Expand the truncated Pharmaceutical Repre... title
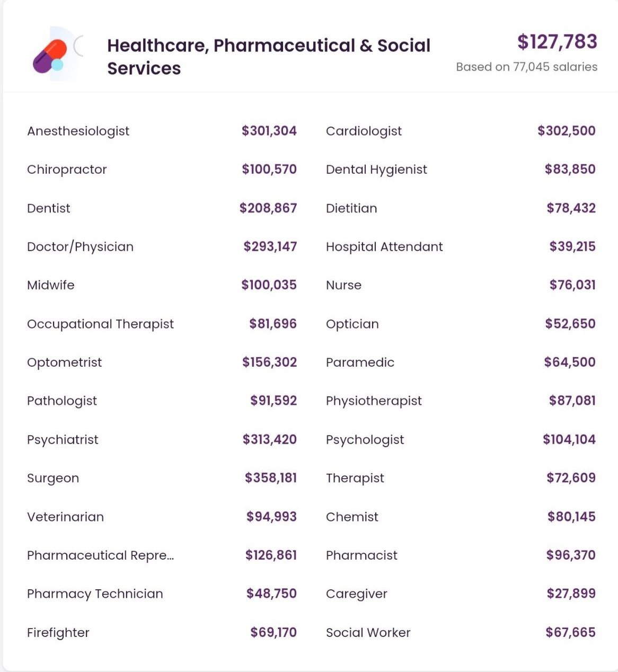The image size is (618, 672). [x=100, y=555]
